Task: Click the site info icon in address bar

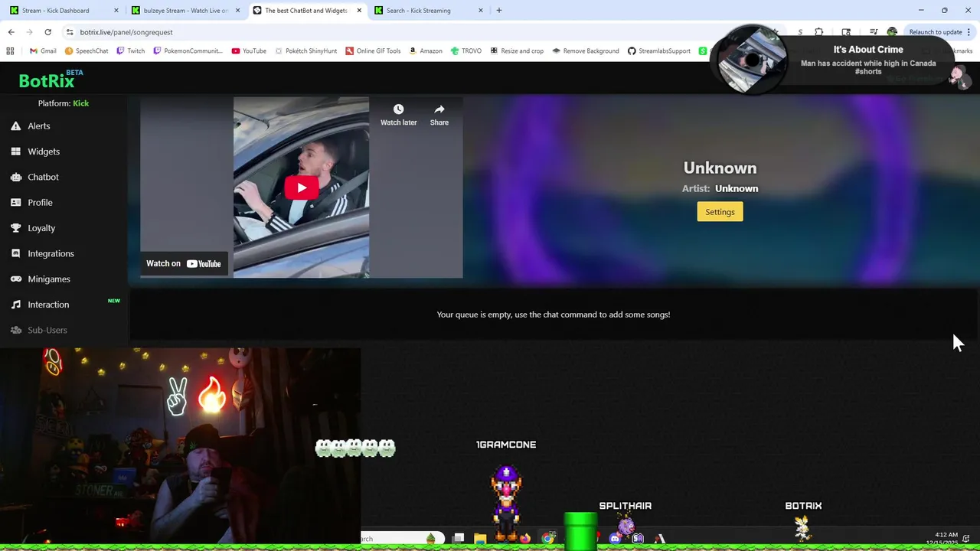Action: click(x=70, y=32)
